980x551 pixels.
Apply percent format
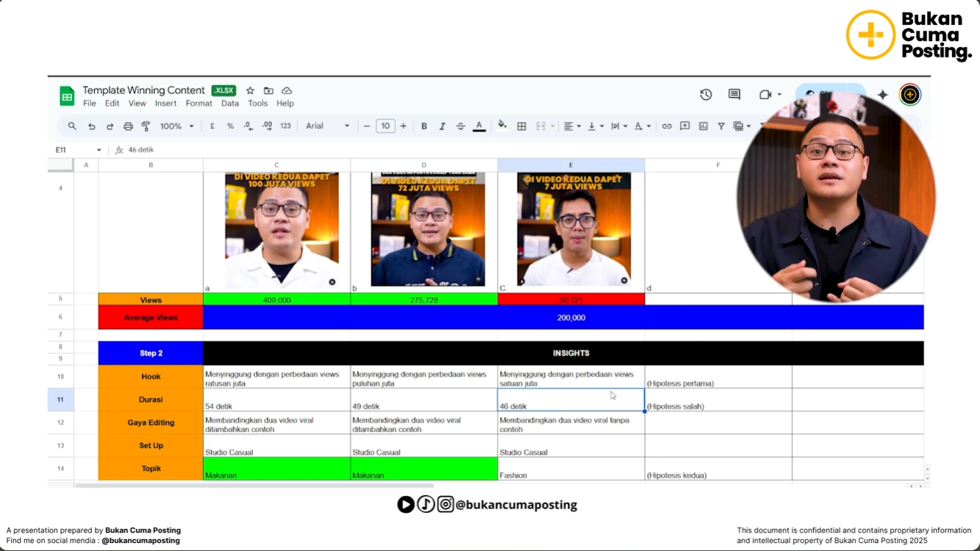click(230, 126)
